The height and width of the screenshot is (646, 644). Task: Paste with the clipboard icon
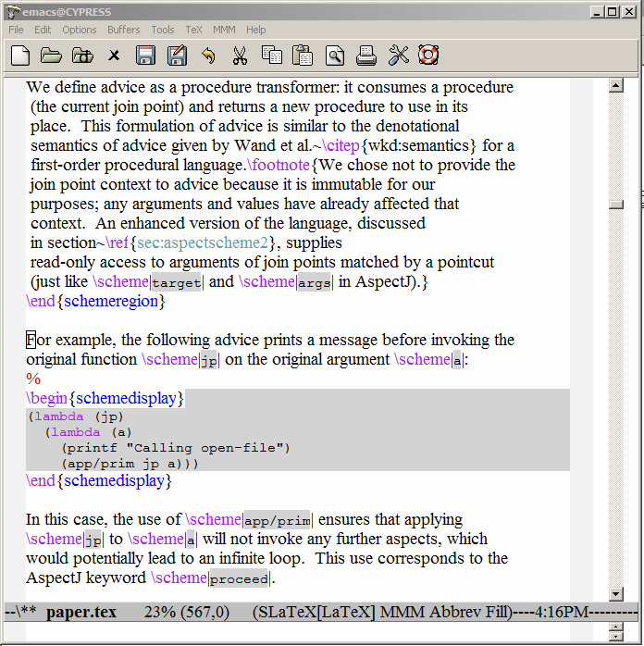click(x=303, y=56)
